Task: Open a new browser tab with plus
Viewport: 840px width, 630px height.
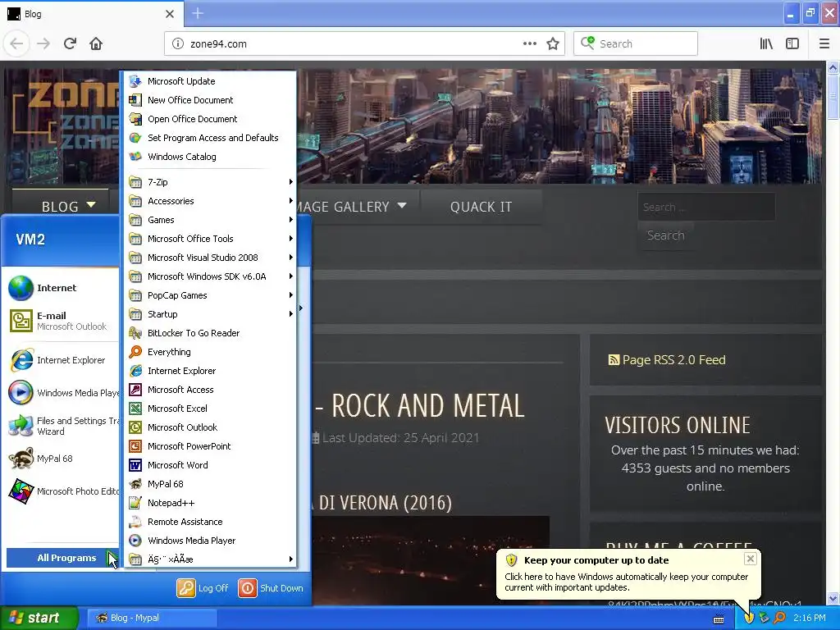Action: (198, 13)
